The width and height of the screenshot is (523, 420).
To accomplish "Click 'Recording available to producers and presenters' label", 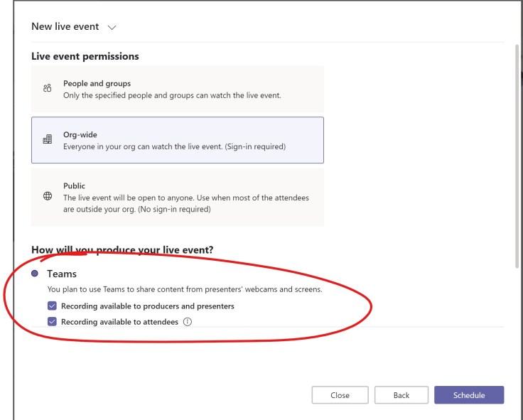I will point(148,306).
